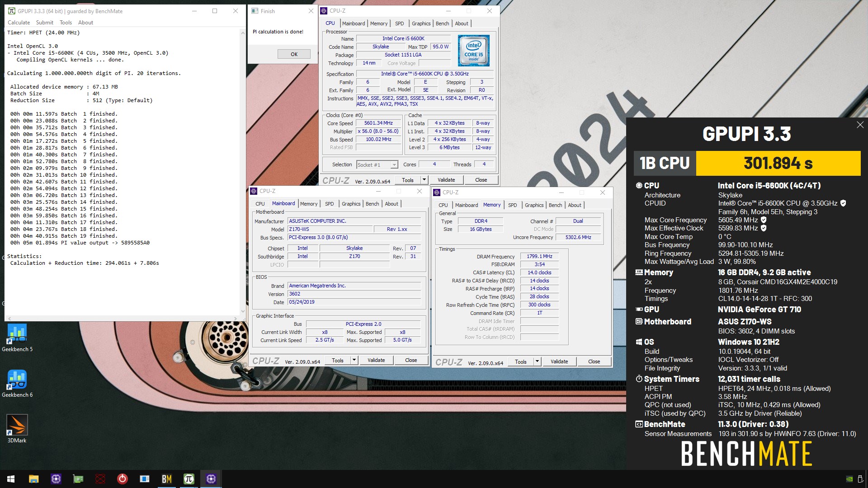Click BIOS Version field showing 3602
The image size is (868, 488).
pyautogui.click(x=354, y=294)
